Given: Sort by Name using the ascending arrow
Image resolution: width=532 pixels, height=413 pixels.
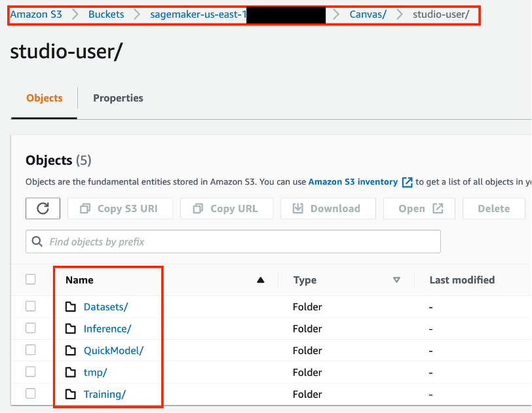Looking at the screenshot, I should tap(261, 280).
